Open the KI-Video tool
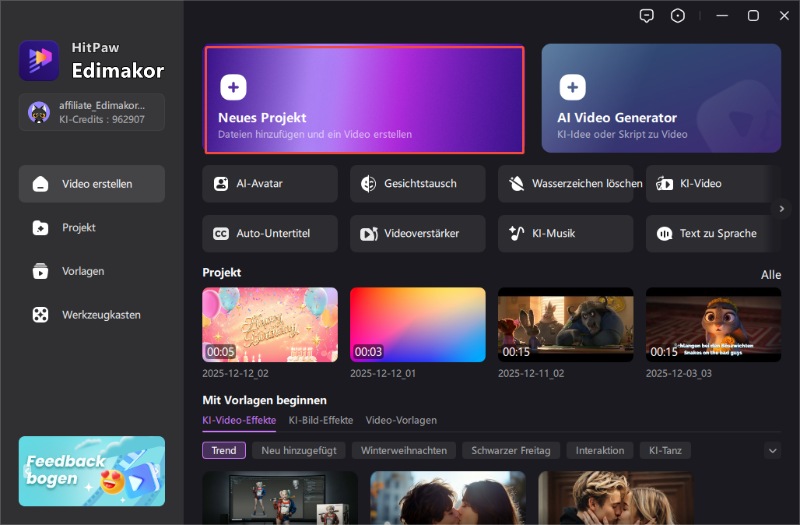Screen dimensions: 800x525 coord(712,184)
